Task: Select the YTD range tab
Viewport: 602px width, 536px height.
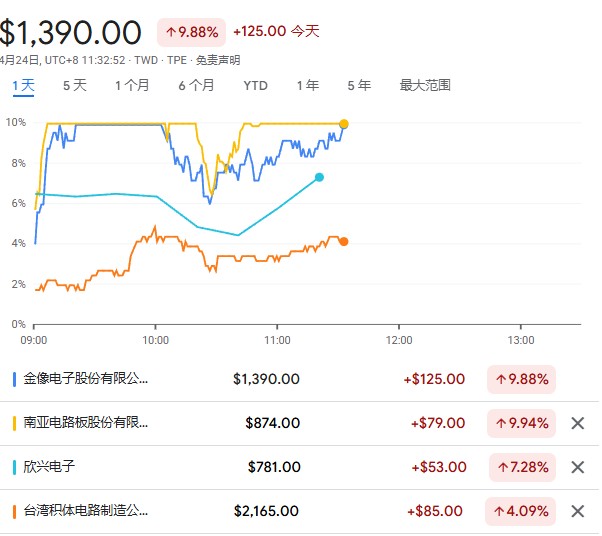Action: tap(256, 86)
